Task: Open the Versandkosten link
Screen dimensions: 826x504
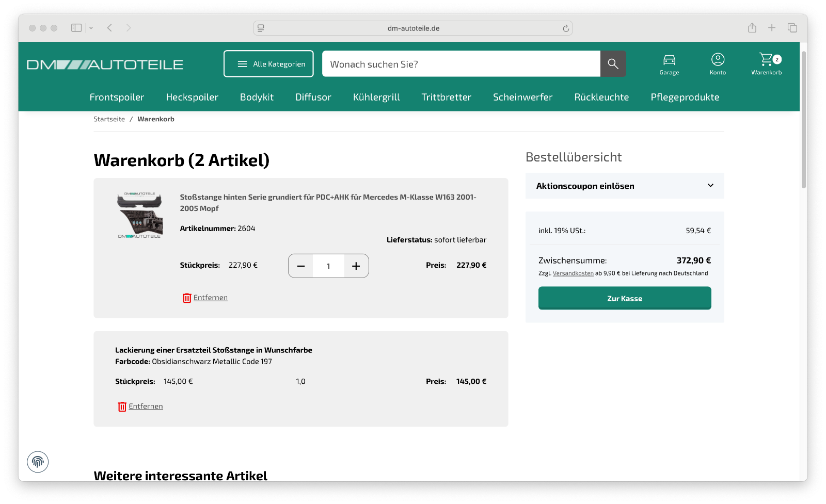Action: coord(573,273)
